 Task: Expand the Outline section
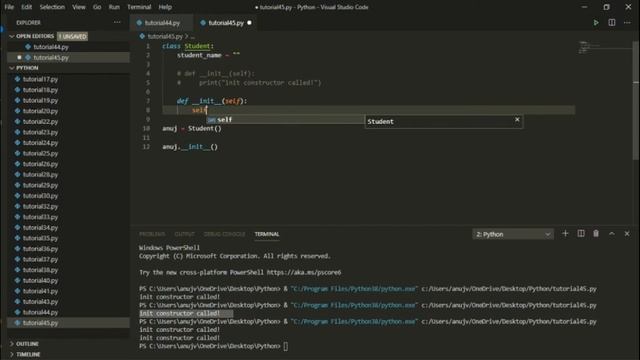tap(27, 344)
